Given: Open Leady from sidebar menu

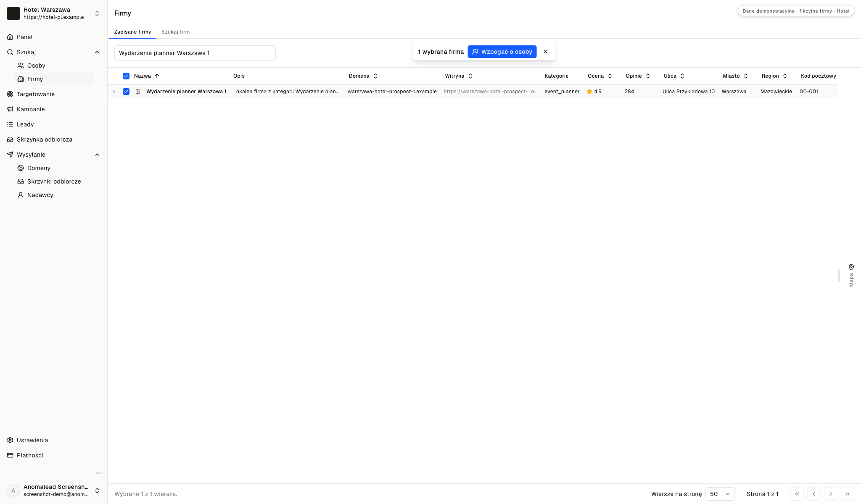Looking at the screenshot, I should 54,124.
